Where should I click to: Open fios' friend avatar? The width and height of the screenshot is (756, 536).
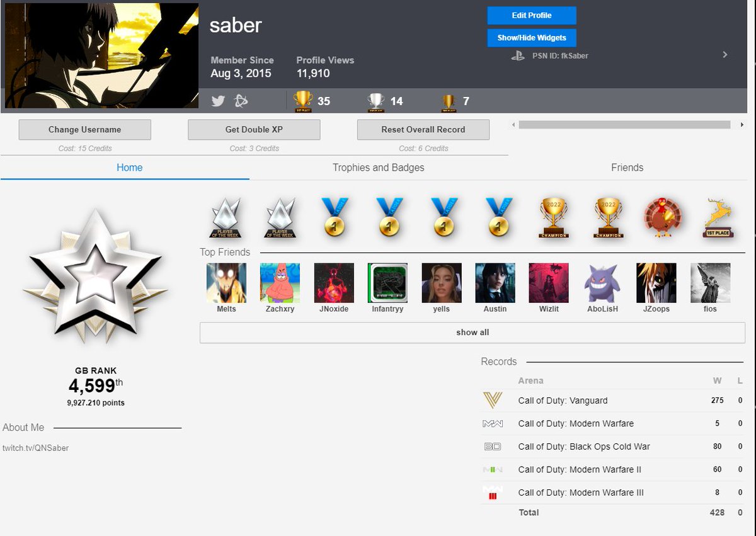click(x=711, y=283)
